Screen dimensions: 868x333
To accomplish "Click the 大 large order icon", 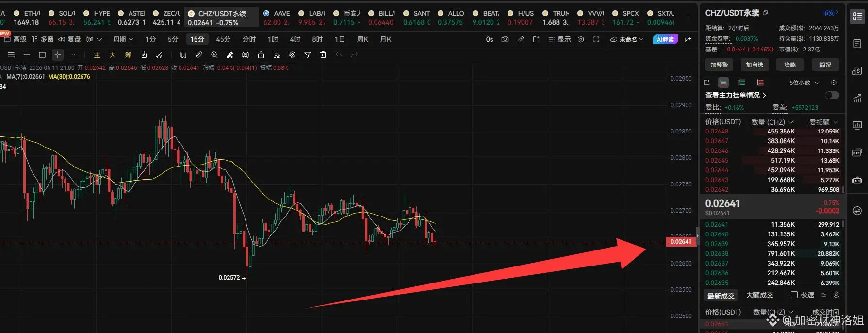I will 113,55.
